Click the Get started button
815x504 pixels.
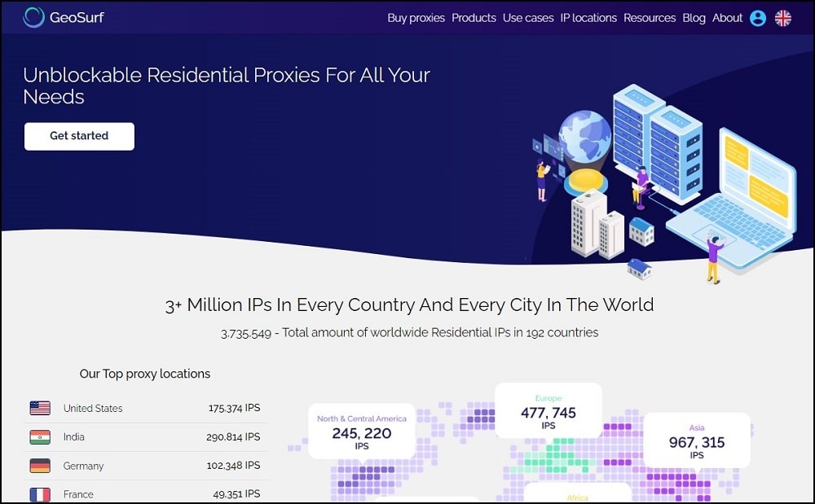click(x=79, y=136)
